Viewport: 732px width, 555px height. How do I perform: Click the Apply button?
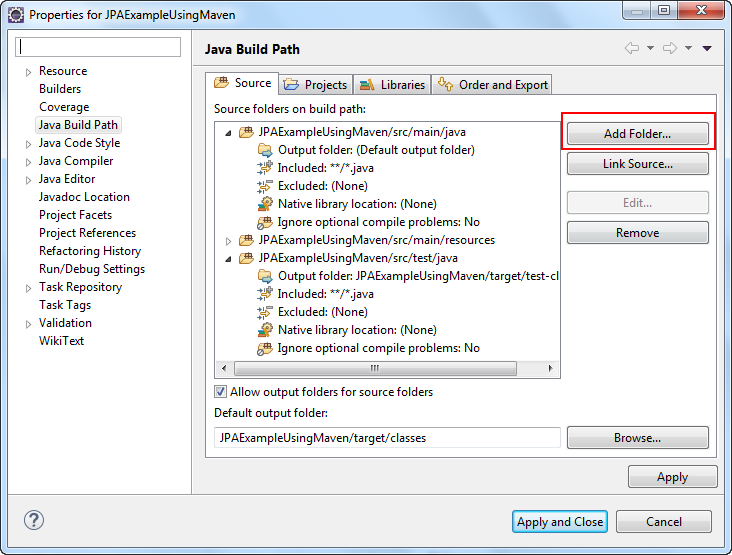673,477
